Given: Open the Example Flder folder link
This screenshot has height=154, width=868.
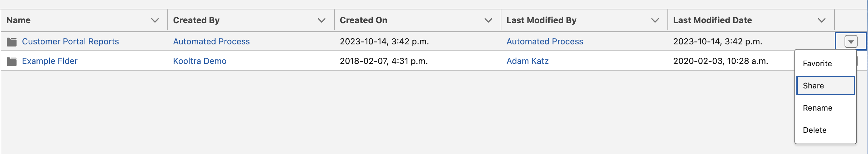Looking at the screenshot, I should 49,61.
